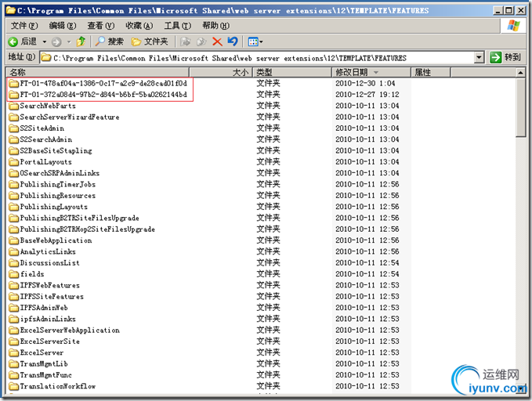Select the IPFSWebFeatures folder icon
This screenshot has height=401, width=532.
(x=14, y=285)
